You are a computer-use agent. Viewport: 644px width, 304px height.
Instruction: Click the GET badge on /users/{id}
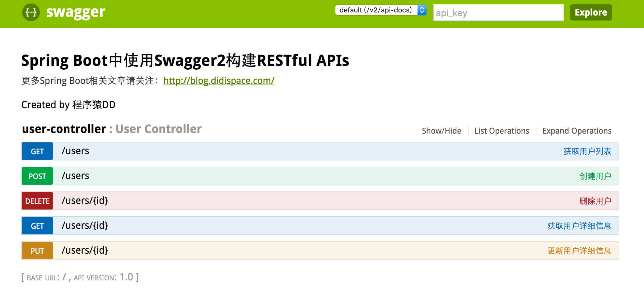(x=37, y=226)
